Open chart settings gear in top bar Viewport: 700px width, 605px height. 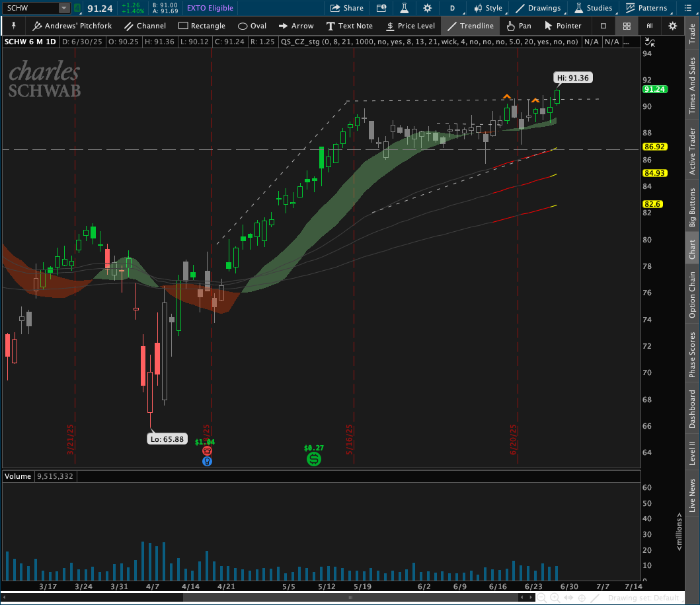427,8
